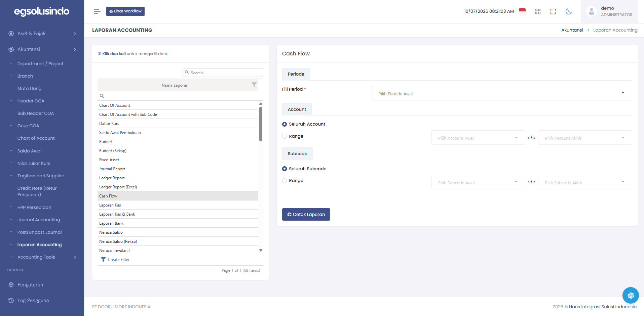Click the Cetak Laporan button
Screen dimensions: 644x316
306,215
